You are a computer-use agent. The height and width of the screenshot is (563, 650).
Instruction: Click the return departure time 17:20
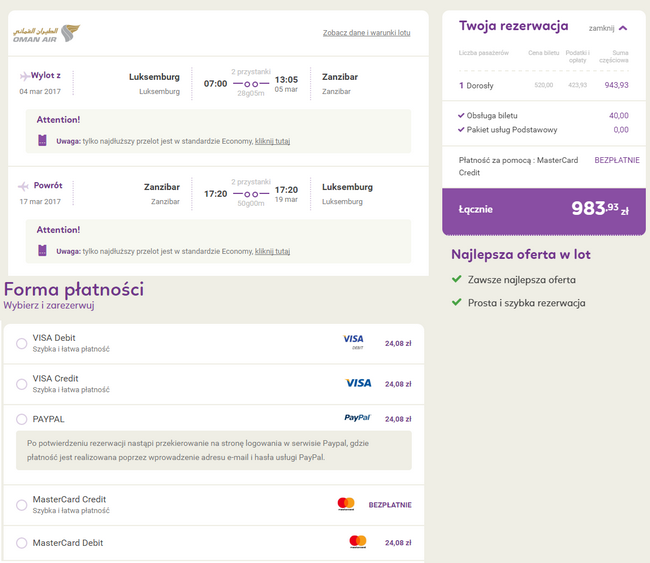point(216,194)
